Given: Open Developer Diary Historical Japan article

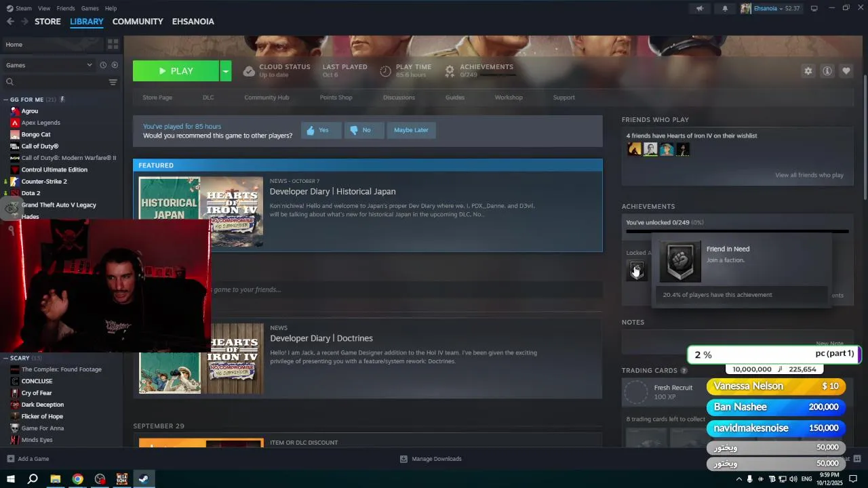Looking at the screenshot, I should coord(332,192).
